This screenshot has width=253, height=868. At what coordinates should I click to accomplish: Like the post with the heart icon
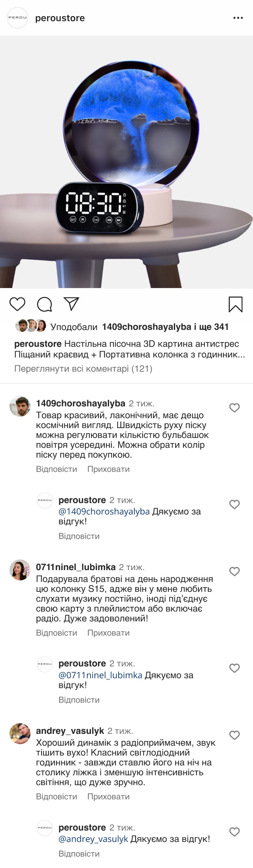17,304
